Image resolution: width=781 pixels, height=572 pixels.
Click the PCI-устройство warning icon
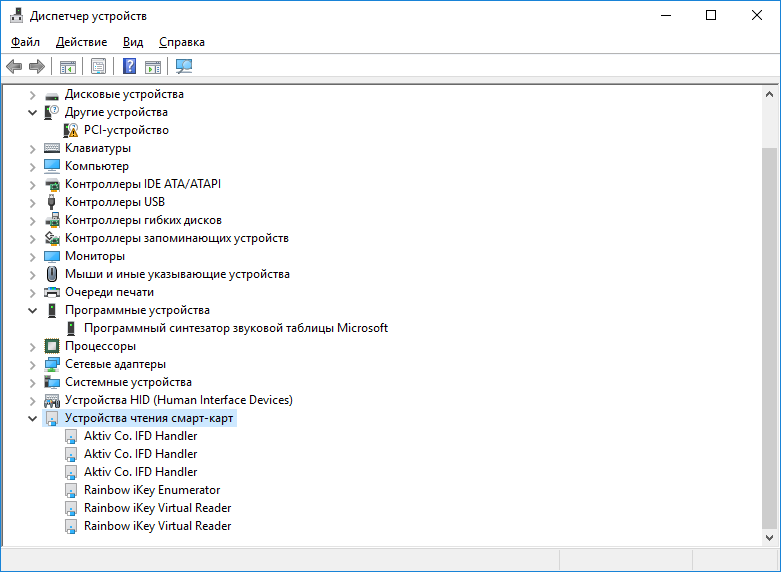point(71,130)
